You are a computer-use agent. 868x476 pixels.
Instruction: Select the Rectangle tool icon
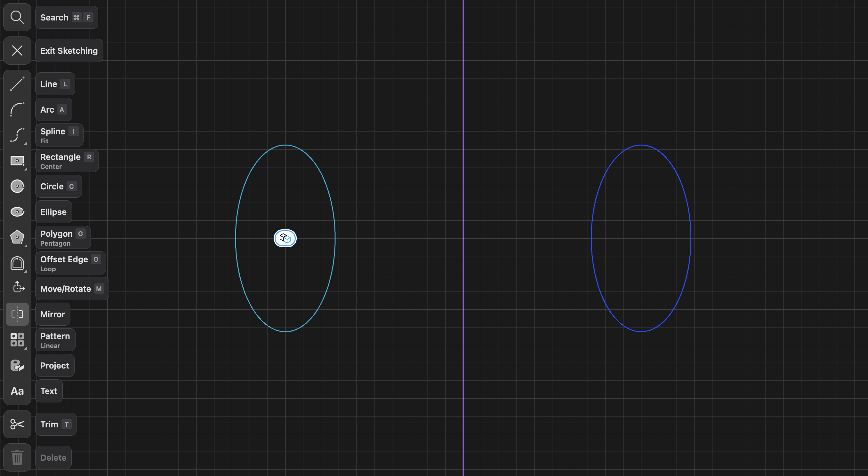pyautogui.click(x=17, y=161)
